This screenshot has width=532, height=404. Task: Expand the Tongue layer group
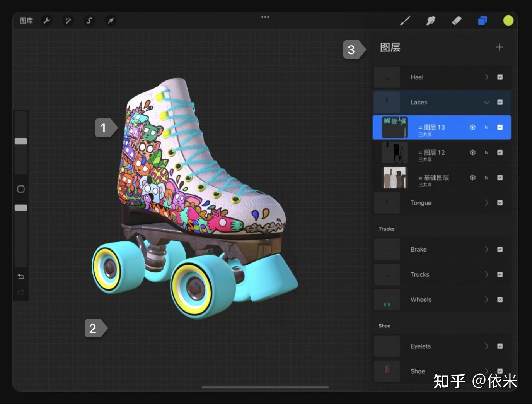tap(486, 202)
